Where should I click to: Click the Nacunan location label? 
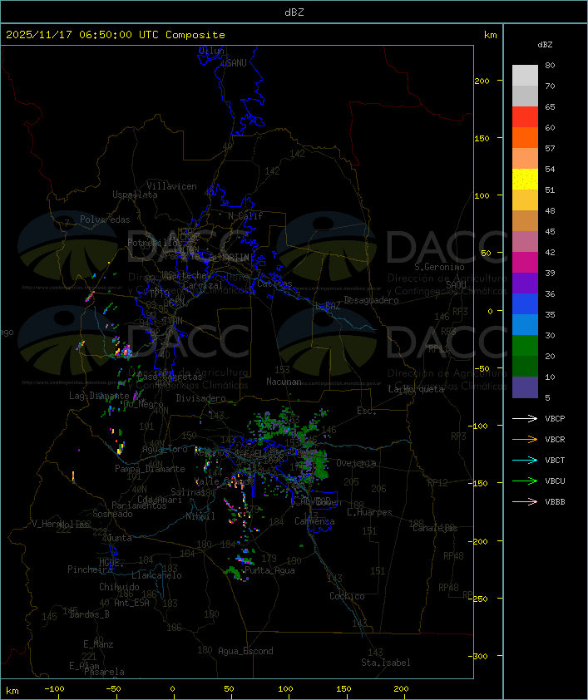point(284,382)
